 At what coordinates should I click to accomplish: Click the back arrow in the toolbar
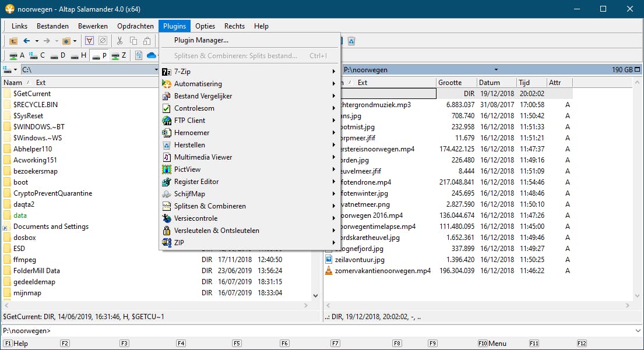(27, 41)
